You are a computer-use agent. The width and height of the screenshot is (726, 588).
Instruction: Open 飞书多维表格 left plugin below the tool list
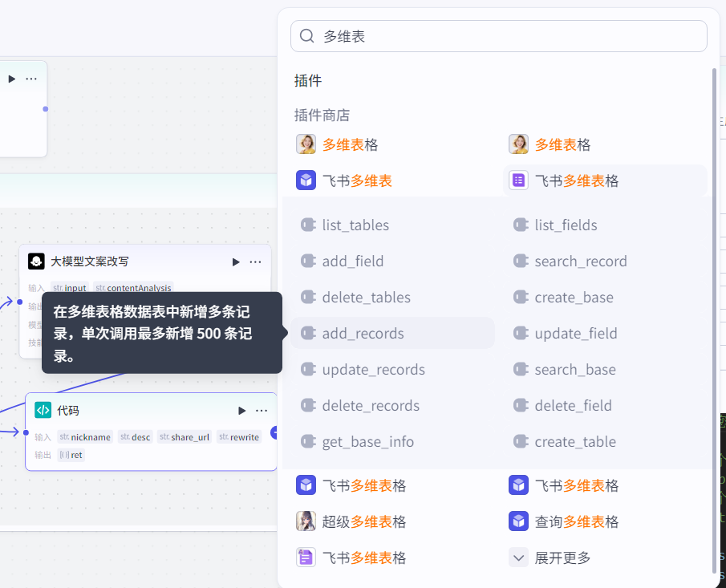pos(351,485)
